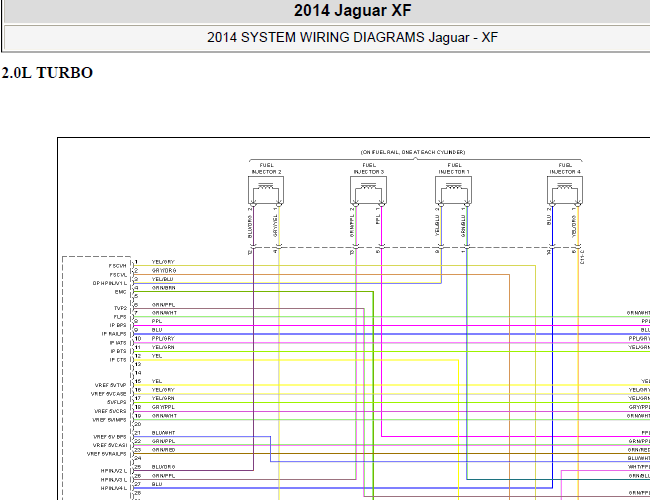
Task: Click the '2.0L TURBO' heading
Action: pos(47,73)
